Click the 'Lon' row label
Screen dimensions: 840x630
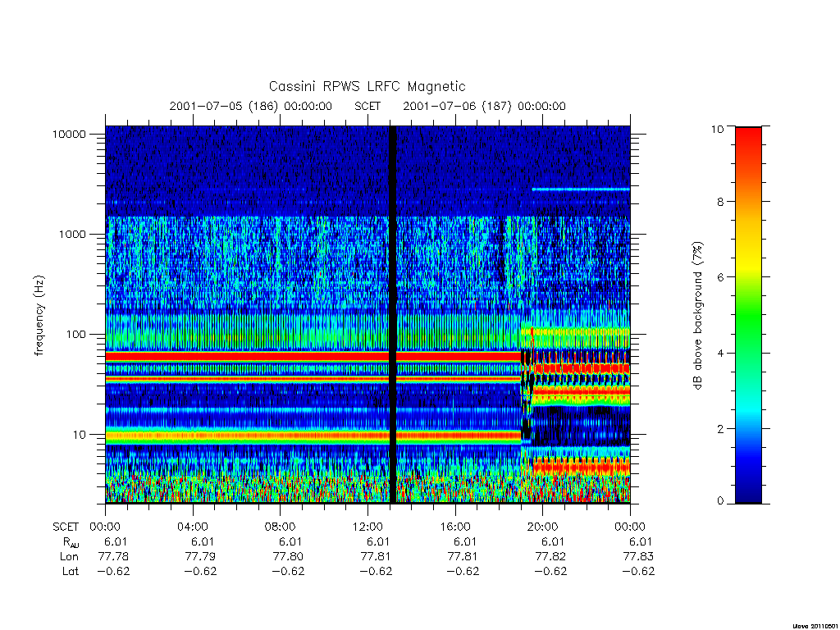pyautogui.click(x=69, y=557)
